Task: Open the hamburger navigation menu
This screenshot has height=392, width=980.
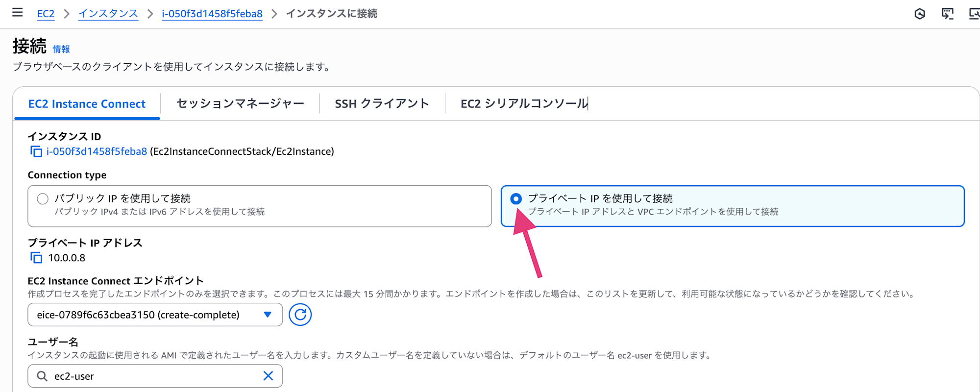Action: [x=17, y=13]
